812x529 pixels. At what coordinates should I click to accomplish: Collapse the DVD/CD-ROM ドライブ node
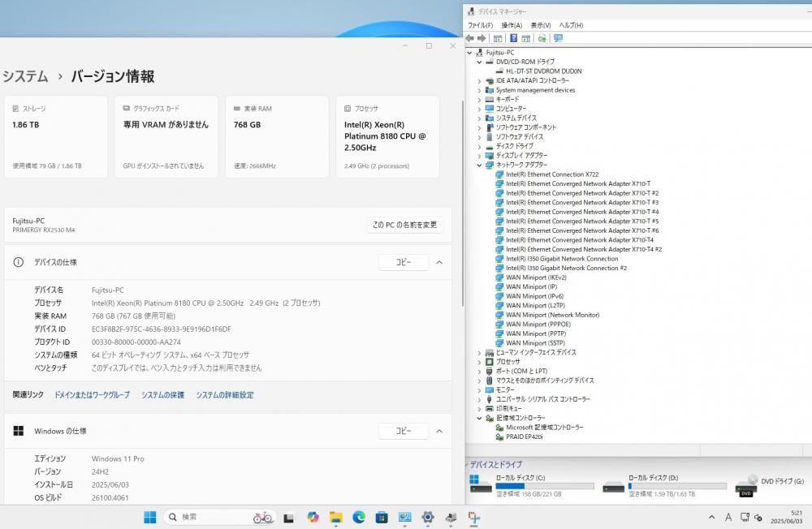pyautogui.click(x=479, y=62)
